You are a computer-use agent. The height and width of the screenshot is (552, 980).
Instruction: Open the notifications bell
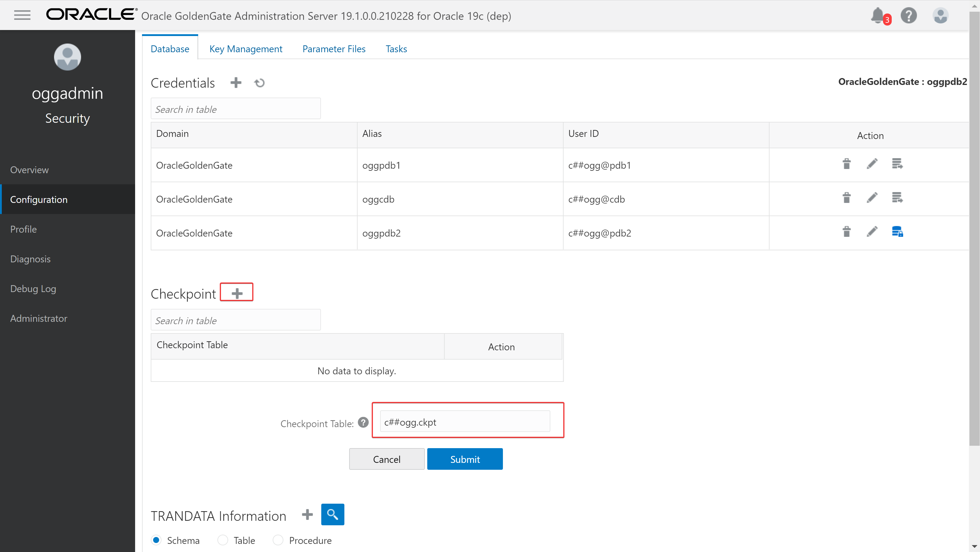pyautogui.click(x=878, y=16)
